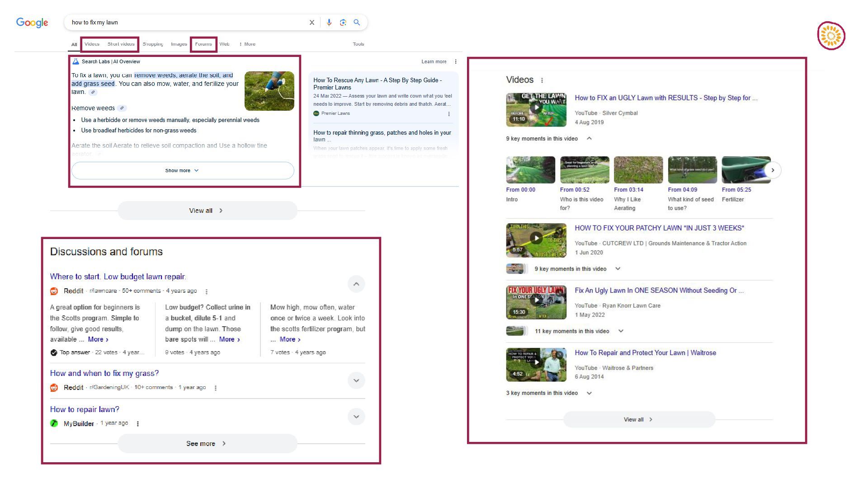Click MyBuilder site icon
Screen dimensions: 868x488
coord(54,424)
